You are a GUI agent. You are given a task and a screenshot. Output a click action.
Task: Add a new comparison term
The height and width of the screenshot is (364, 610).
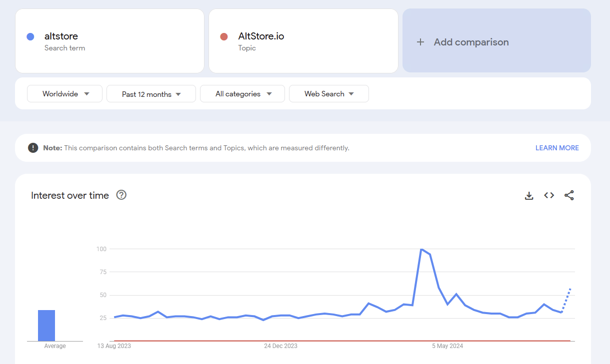[x=496, y=40]
